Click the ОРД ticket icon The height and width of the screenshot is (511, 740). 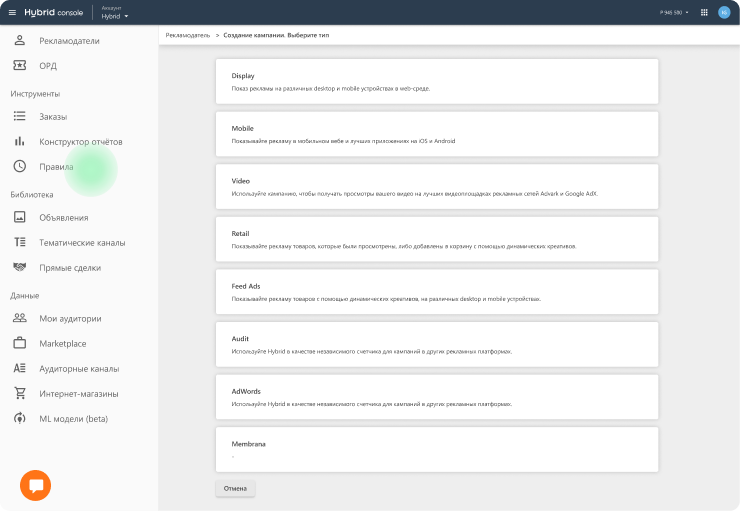[x=19, y=65]
